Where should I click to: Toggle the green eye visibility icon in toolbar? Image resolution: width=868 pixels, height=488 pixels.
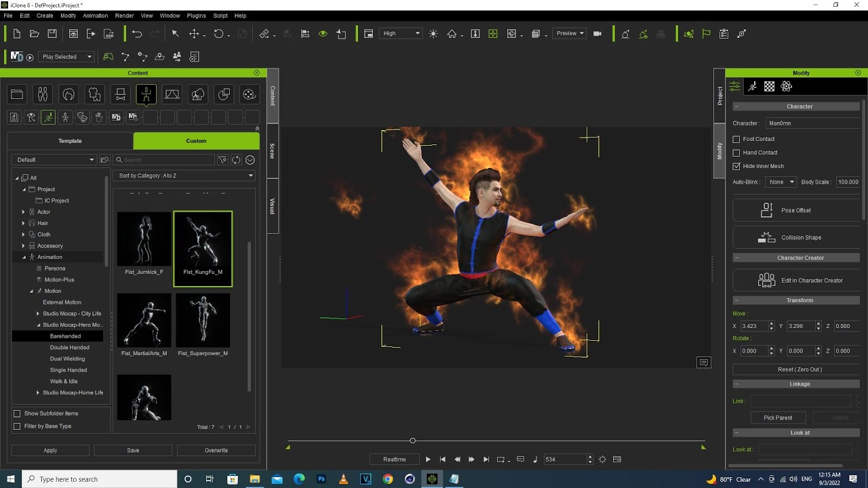[x=323, y=34]
